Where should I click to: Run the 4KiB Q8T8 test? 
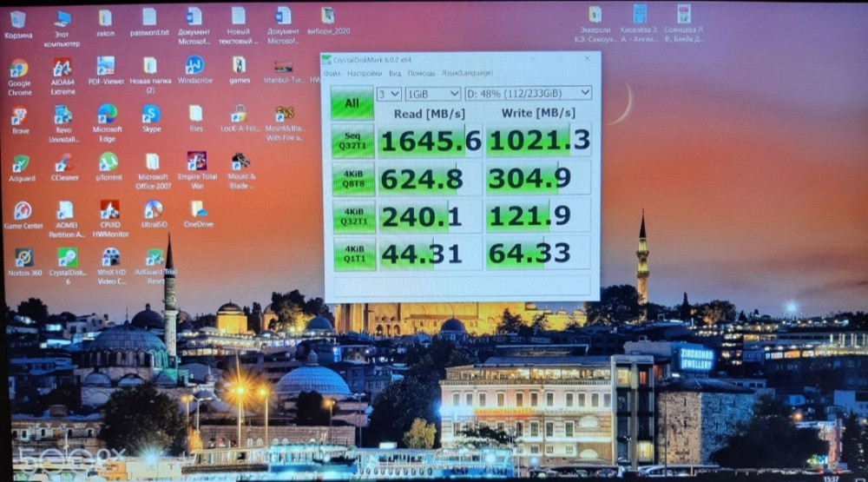(x=352, y=179)
